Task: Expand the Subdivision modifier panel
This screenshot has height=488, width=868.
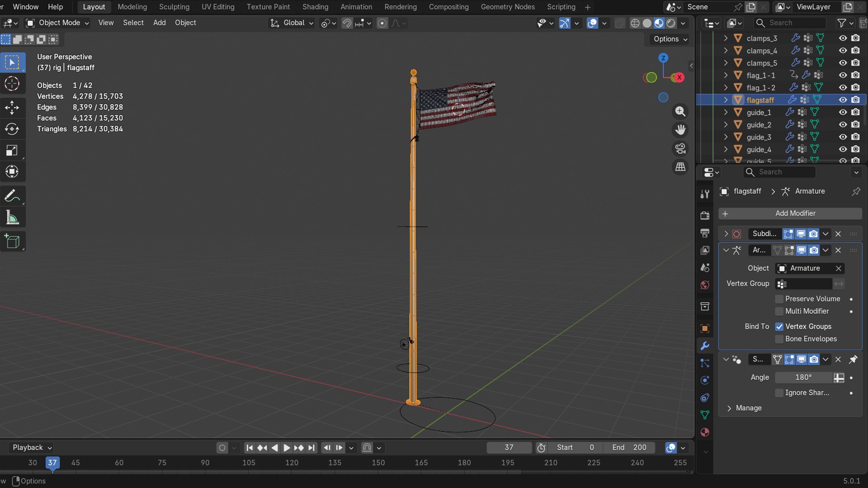Action: point(726,234)
